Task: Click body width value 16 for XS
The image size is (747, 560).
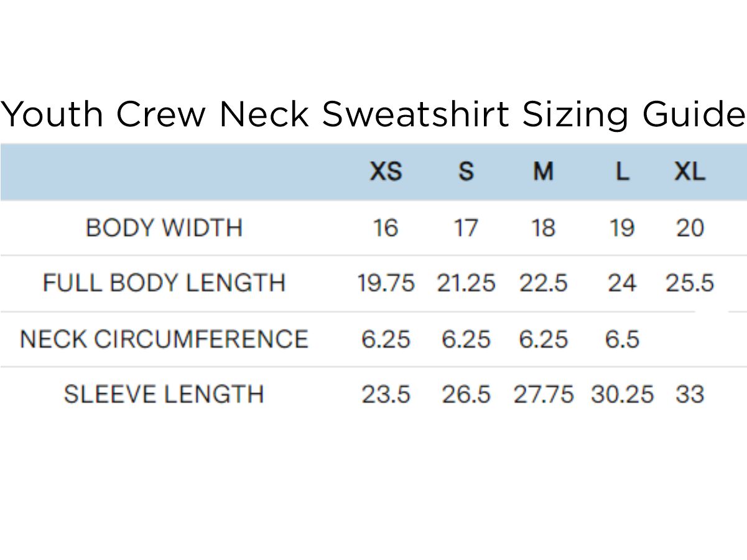Action: tap(386, 228)
